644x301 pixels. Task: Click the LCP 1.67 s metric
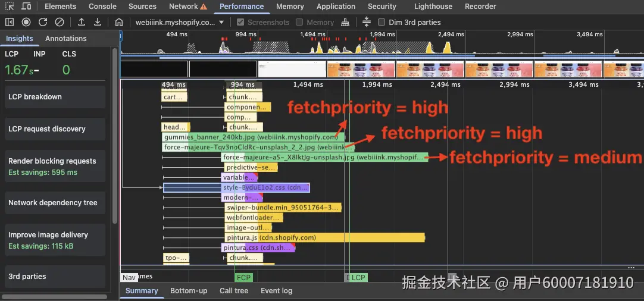click(x=19, y=70)
